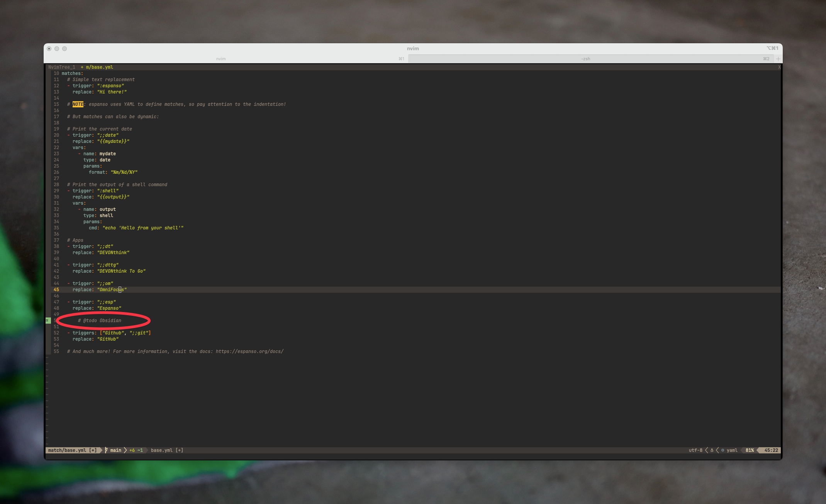This screenshot has width=826, height=504.
Task: Click the utf-8 encoding indicator
Action: point(695,450)
